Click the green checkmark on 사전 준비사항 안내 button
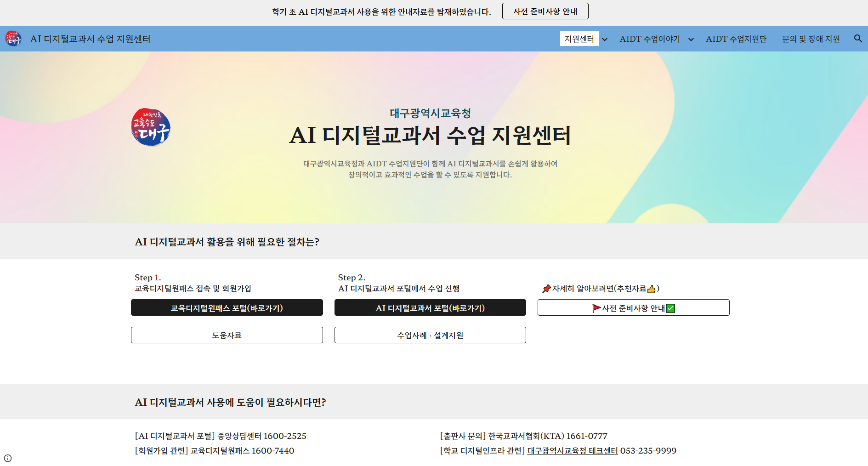 pos(670,308)
